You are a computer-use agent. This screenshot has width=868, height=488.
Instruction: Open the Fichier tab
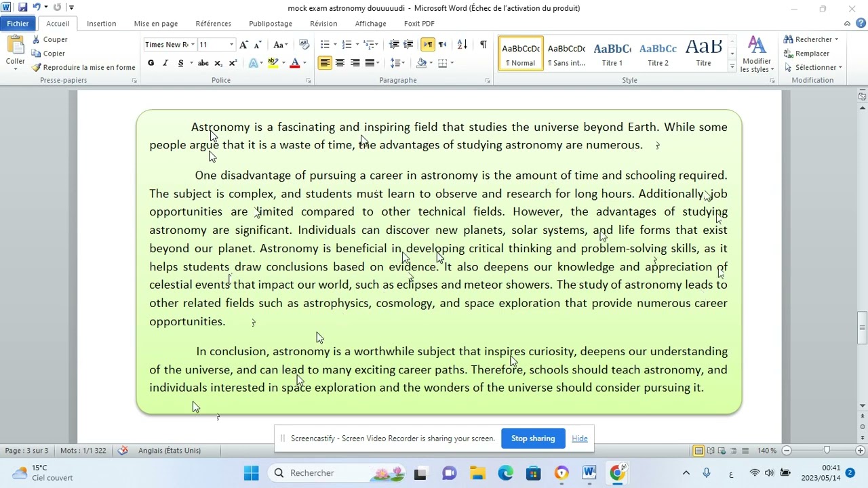point(18,24)
